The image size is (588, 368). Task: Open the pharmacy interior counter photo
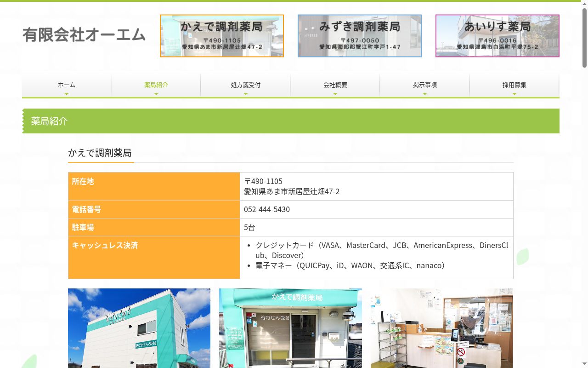click(x=442, y=328)
